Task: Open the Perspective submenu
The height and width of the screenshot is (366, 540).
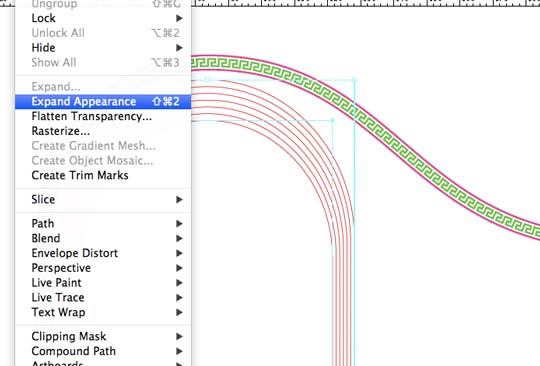Action: click(103, 268)
